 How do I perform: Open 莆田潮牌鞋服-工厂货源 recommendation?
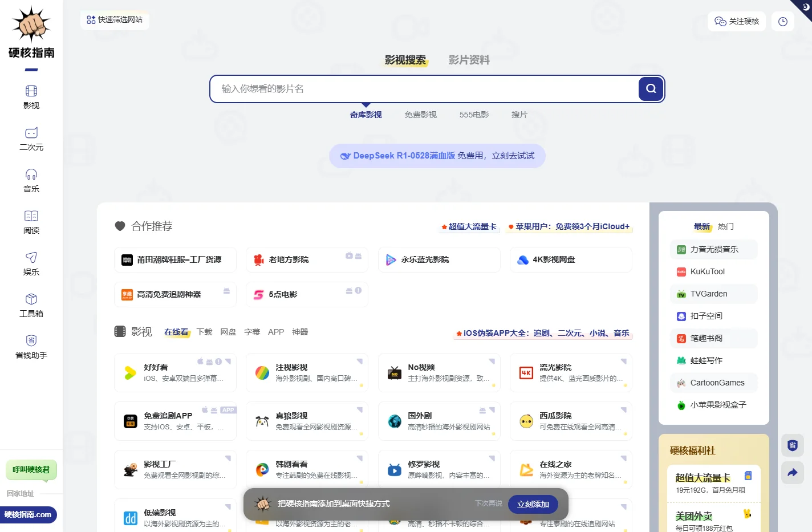click(175, 259)
